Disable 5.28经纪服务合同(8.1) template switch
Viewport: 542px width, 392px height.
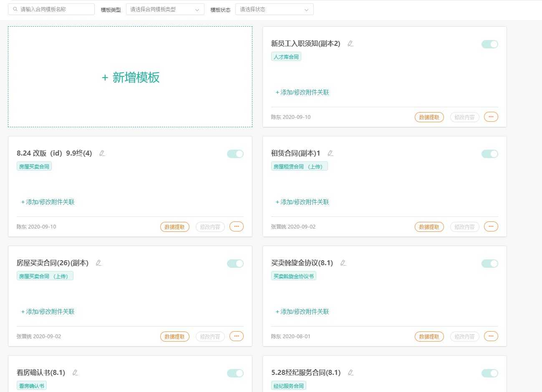pyautogui.click(x=490, y=373)
